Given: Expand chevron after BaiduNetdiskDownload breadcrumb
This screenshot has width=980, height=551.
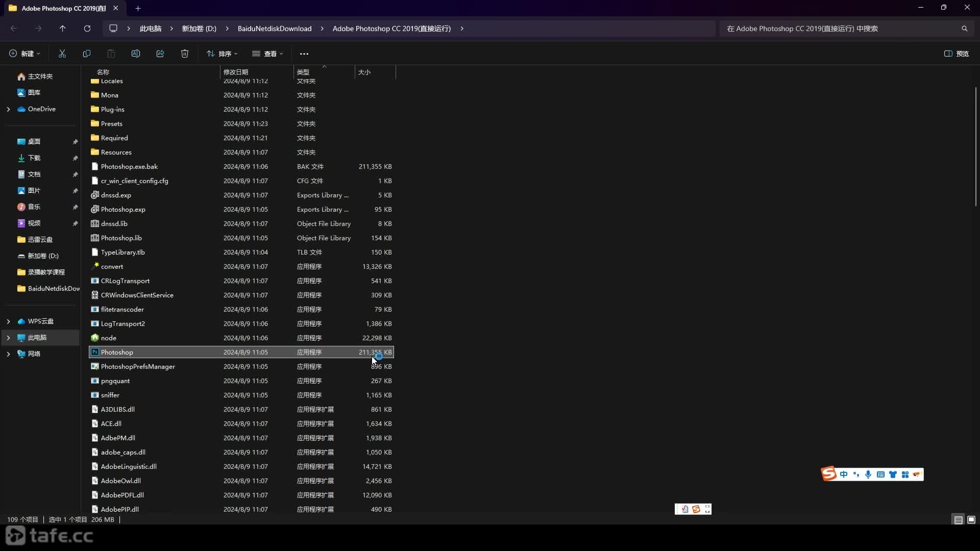Looking at the screenshot, I should tap(322, 29).
